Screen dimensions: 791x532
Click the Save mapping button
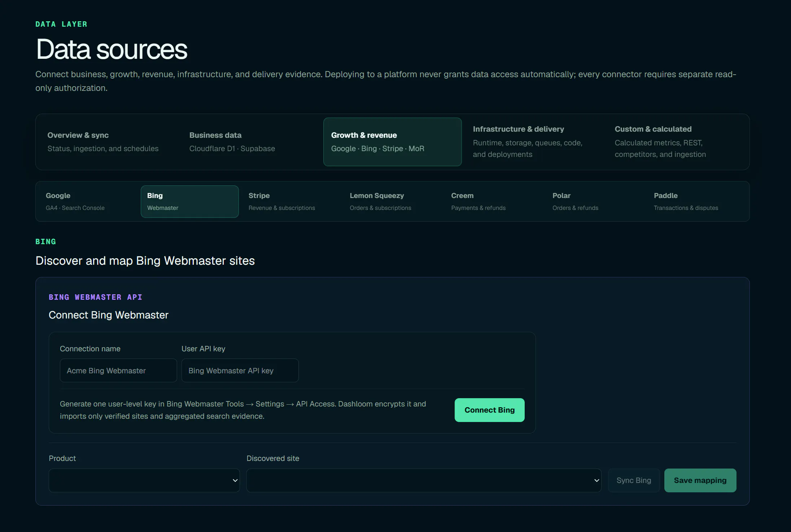[700, 480]
